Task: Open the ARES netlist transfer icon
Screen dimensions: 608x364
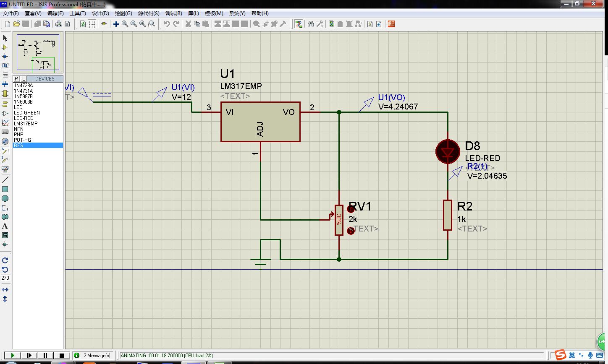Action: 391,24
